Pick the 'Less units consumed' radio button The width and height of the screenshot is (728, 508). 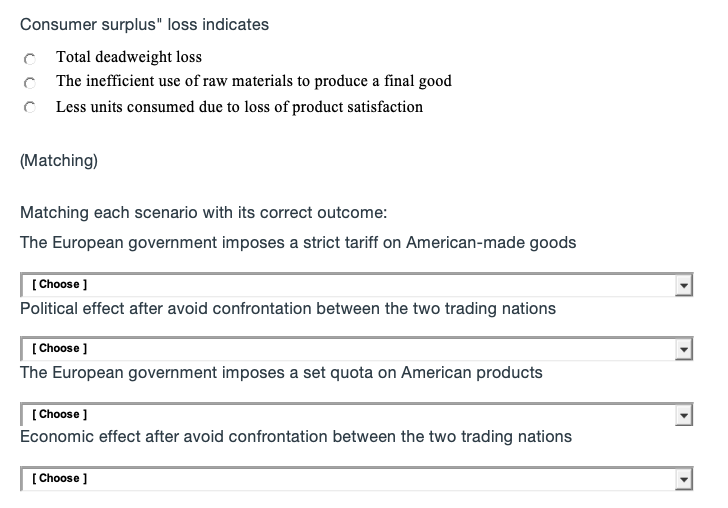30,107
